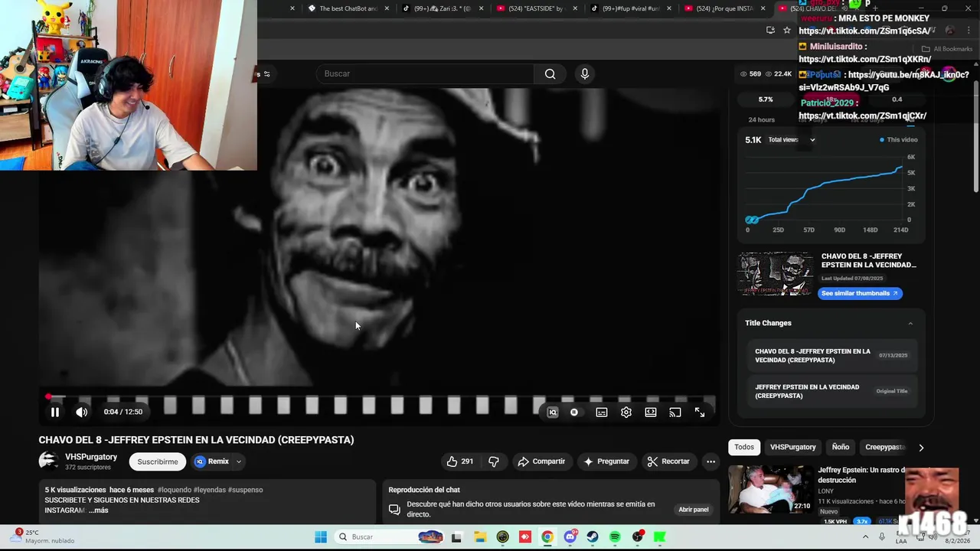Seek using the video progress bar

379,397
